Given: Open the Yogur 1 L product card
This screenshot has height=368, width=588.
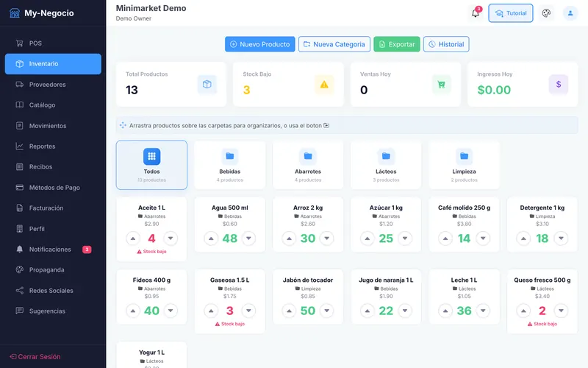Looking at the screenshot, I should pyautogui.click(x=151, y=355).
